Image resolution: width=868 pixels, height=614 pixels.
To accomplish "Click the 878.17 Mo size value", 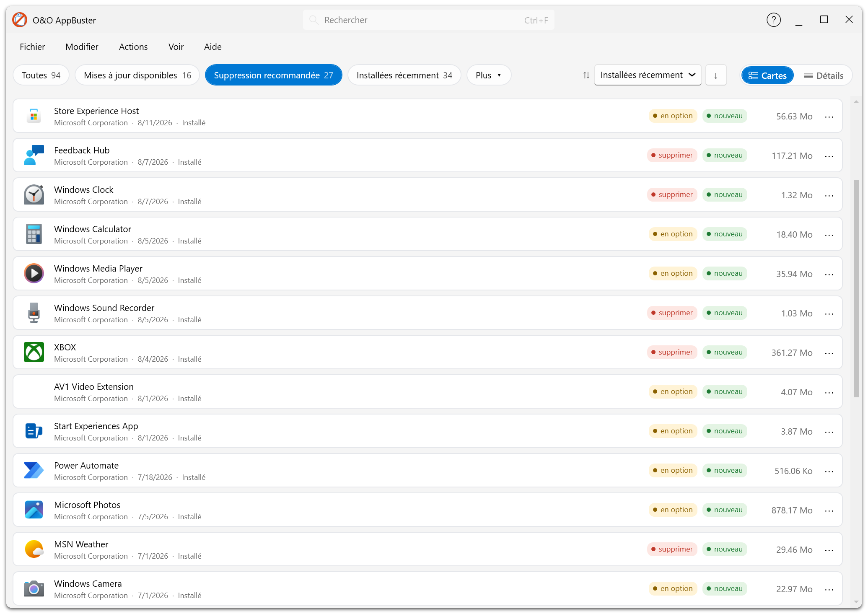I will [792, 510].
